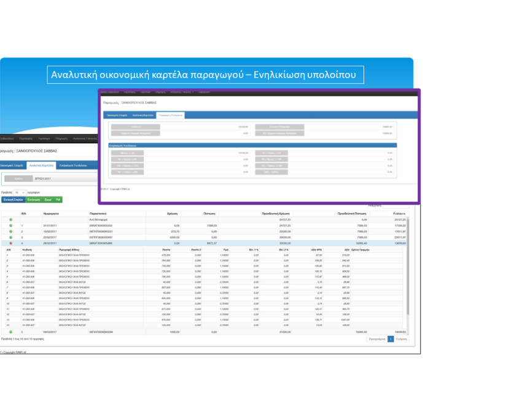The height and width of the screenshot is (420, 519).
Task: Click the Εκτύπωση button
Action: (x=34, y=200)
